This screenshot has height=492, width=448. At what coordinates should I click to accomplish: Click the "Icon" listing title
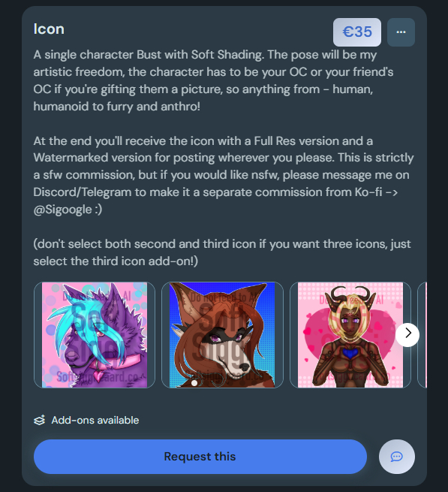49,29
